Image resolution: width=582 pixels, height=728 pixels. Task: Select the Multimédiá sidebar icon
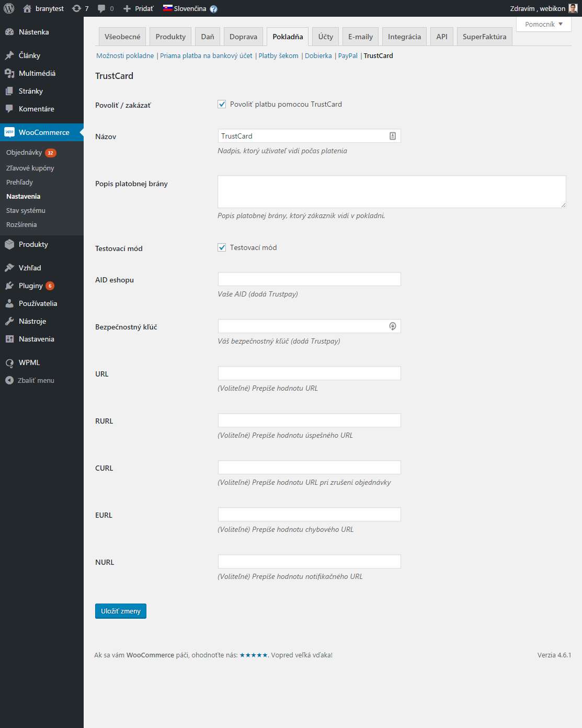pos(9,73)
